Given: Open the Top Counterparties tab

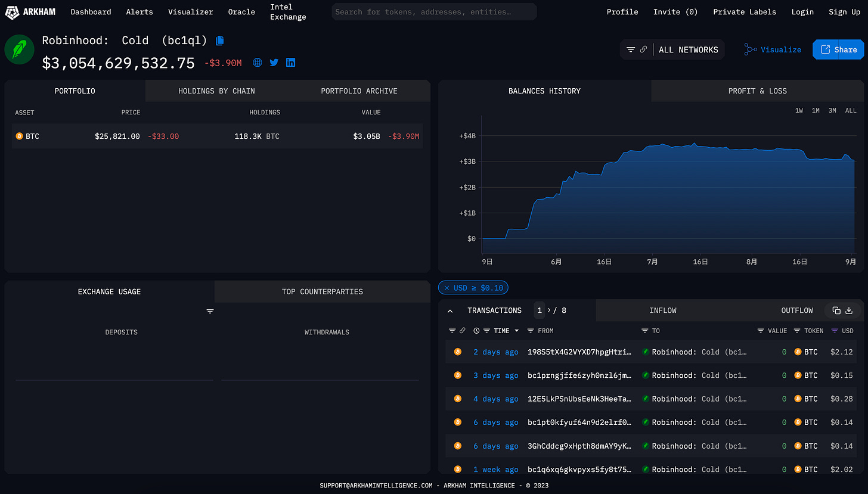Looking at the screenshot, I should click(x=323, y=291).
